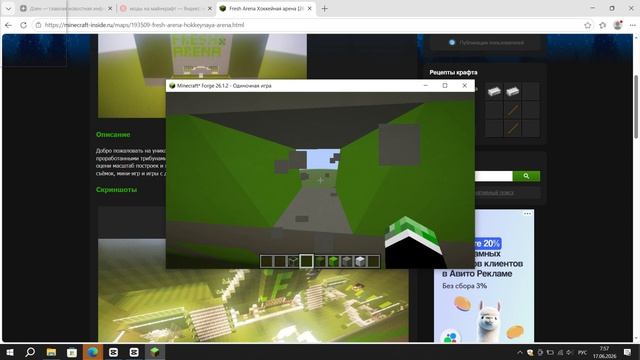The image size is (640, 360).
Task: Click the 'Рецепты крафта' heading
Action: pos(453,72)
